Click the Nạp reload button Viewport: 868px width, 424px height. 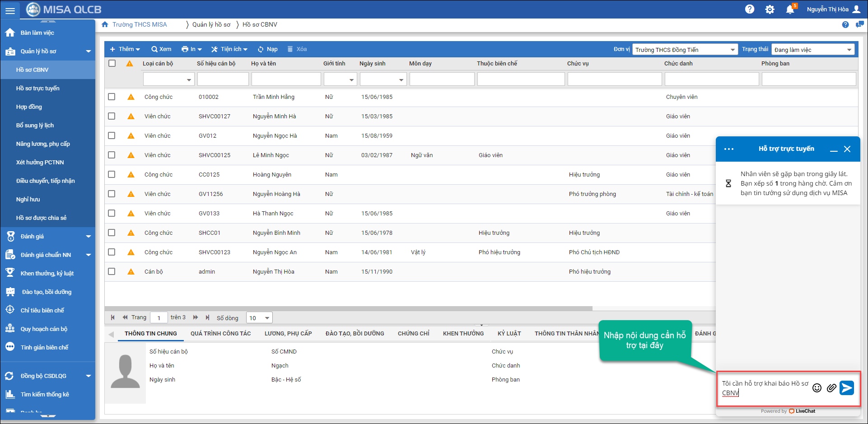pyautogui.click(x=267, y=49)
